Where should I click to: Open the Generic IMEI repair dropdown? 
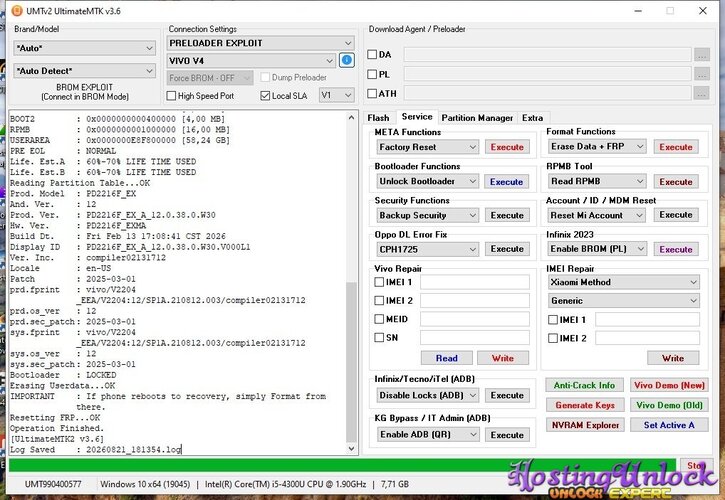point(624,301)
